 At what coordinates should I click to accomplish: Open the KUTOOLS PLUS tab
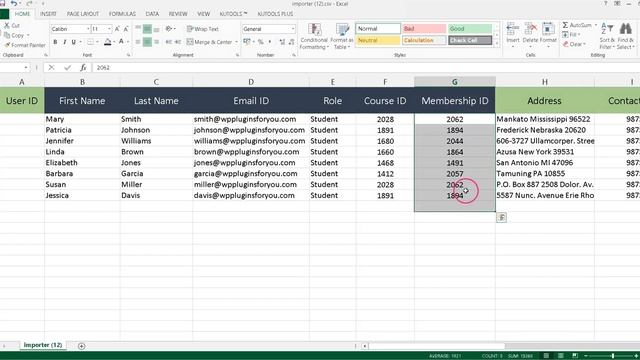(275, 14)
